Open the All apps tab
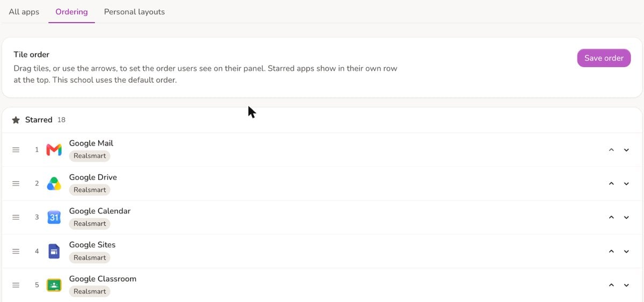 click(x=24, y=11)
